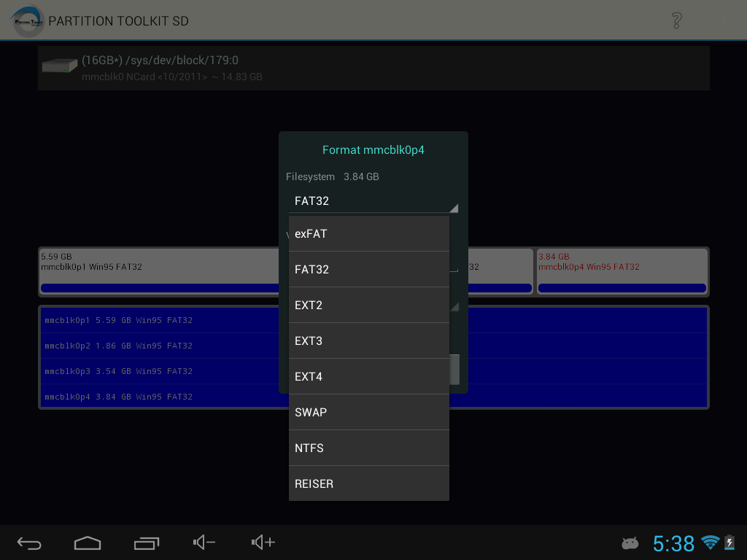Viewport: 747px width, 560px height.
Task: Collapse the FAT32 filesystem dropdown
Action: tap(373, 201)
